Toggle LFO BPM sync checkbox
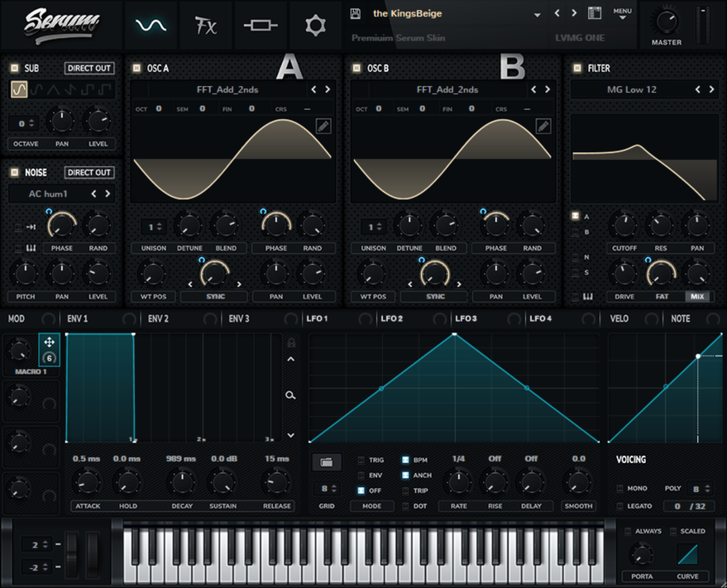This screenshot has width=727, height=588. point(405,460)
